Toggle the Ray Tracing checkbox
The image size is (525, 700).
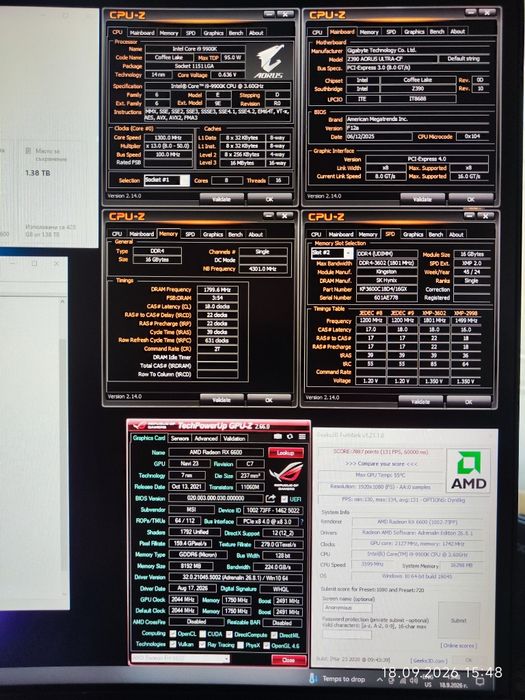202,645
